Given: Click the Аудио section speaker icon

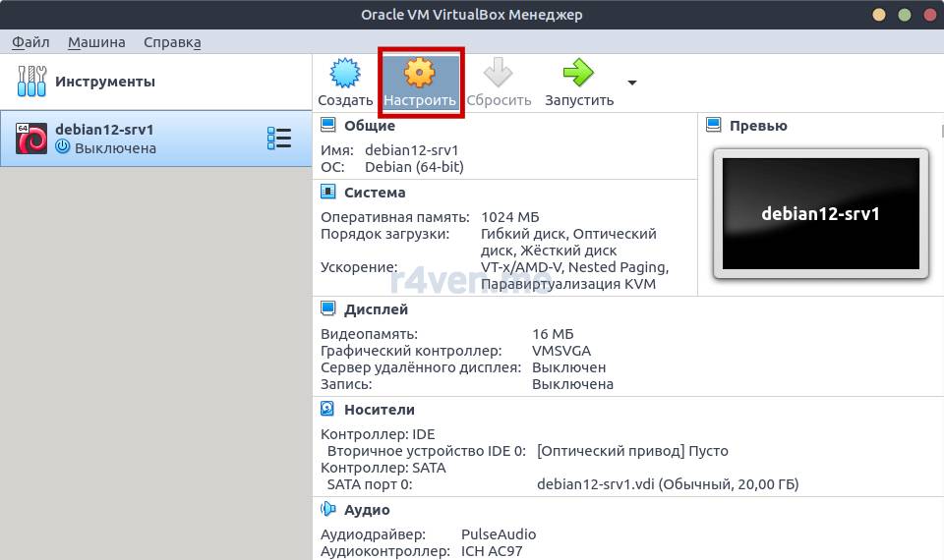Looking at the screenshot, I should (328, 510).
